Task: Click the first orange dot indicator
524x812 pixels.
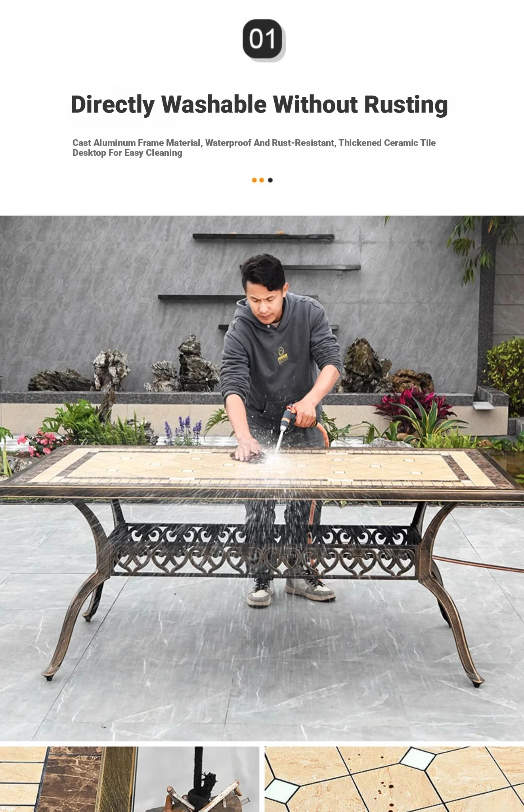Action: [x=254, y=180]
